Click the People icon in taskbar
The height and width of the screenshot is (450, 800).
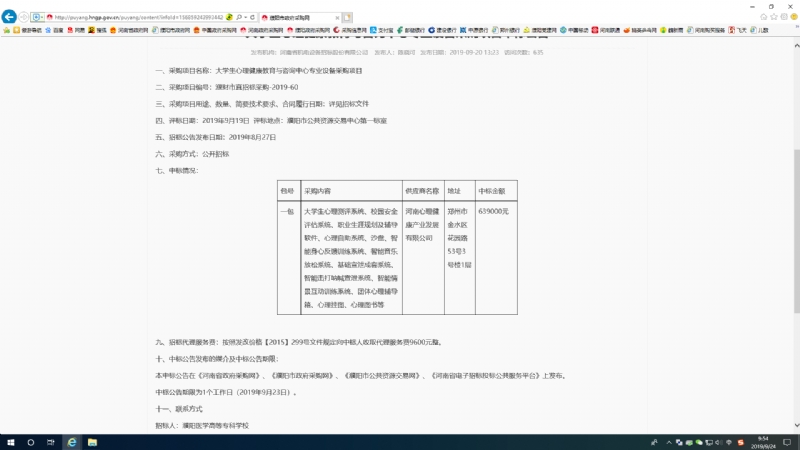654,442
